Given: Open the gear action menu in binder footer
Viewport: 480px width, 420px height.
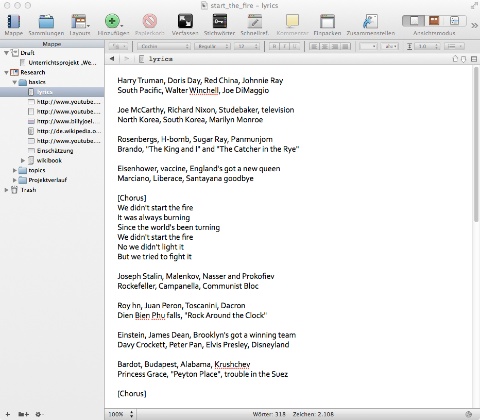Looking at the screenshot, I should (39, 414).
